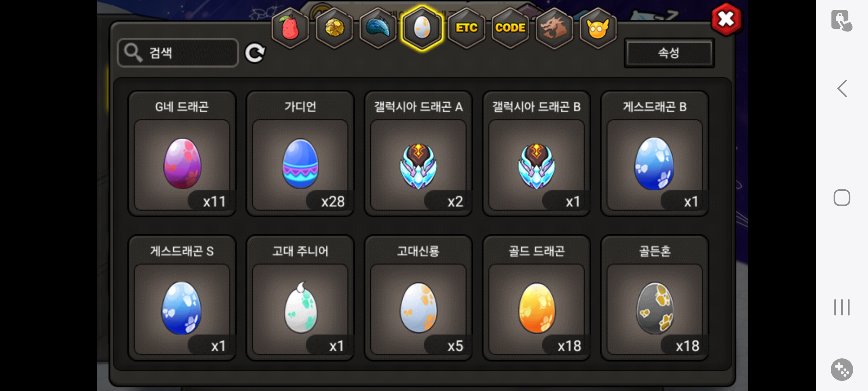The height and width of the screenshot is (391, 868).
Task: Open the game tools controller button
Action: [x=842, y=370]
